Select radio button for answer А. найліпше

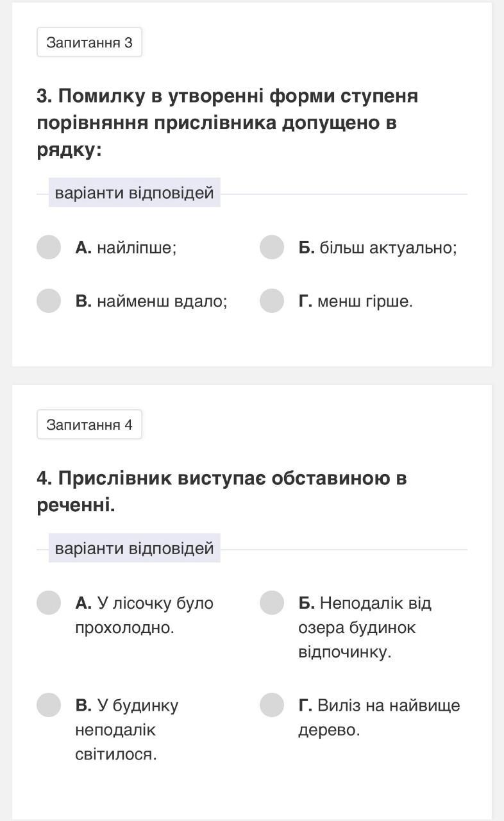point(49,247)
